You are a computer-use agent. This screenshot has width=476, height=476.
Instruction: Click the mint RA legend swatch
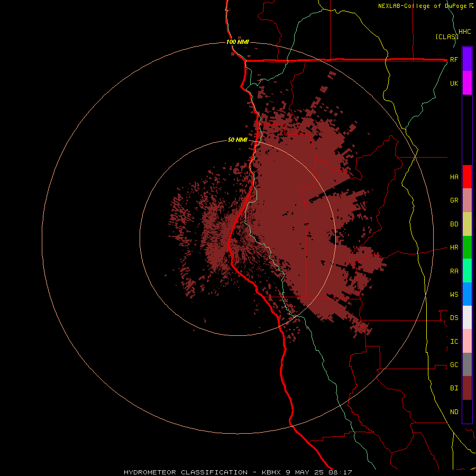[467, 271]
